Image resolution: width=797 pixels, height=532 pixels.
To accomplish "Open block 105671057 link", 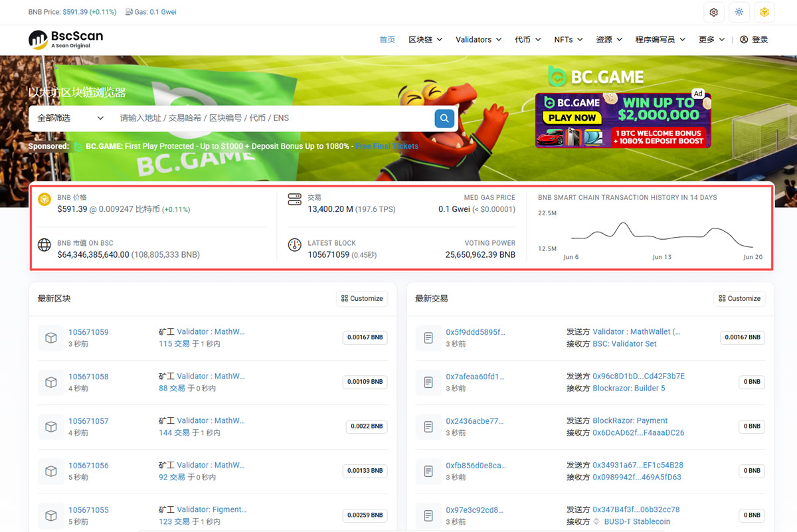I will pos(88,421).
